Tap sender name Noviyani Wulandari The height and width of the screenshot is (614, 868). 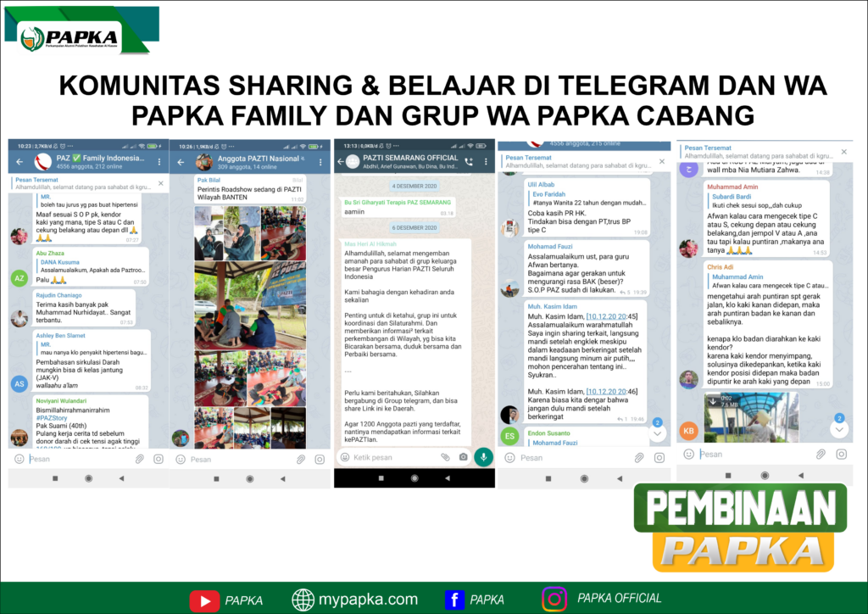coord(61,401)
